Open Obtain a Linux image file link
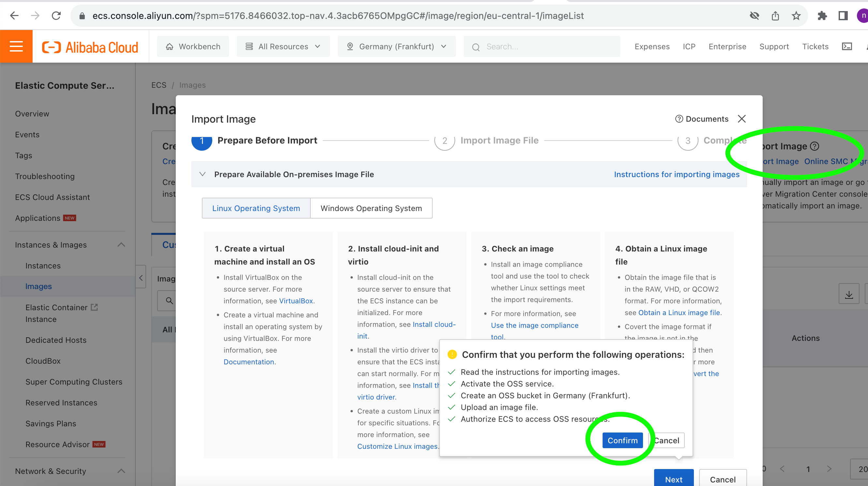This screenshot has height=486, width=868. tap(679, 312)
